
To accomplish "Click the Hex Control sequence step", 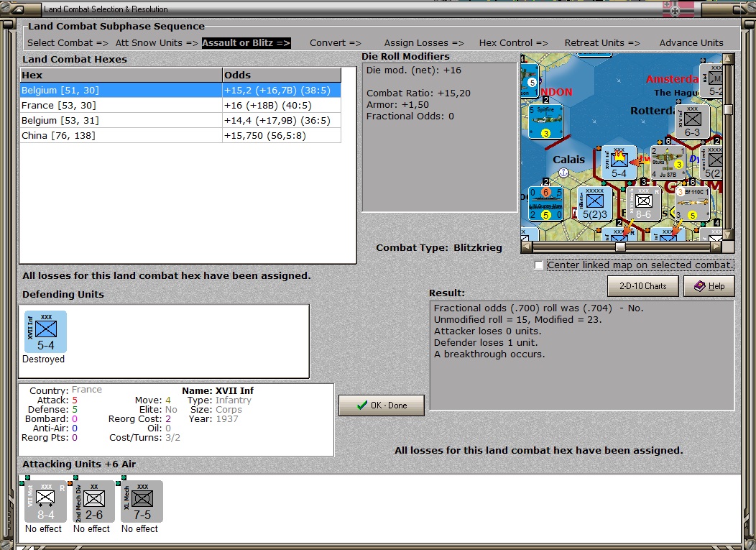I will 513,42.
